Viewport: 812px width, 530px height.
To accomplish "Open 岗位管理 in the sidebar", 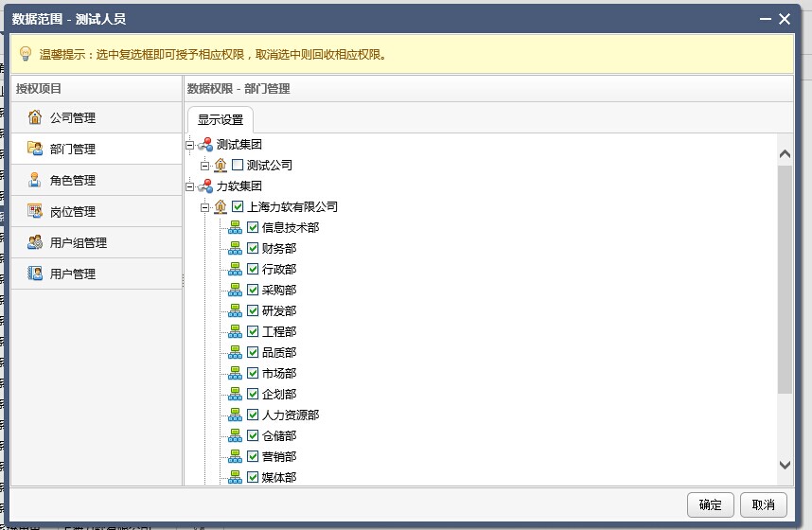I will pyautogui.click(x=97, y=211).
